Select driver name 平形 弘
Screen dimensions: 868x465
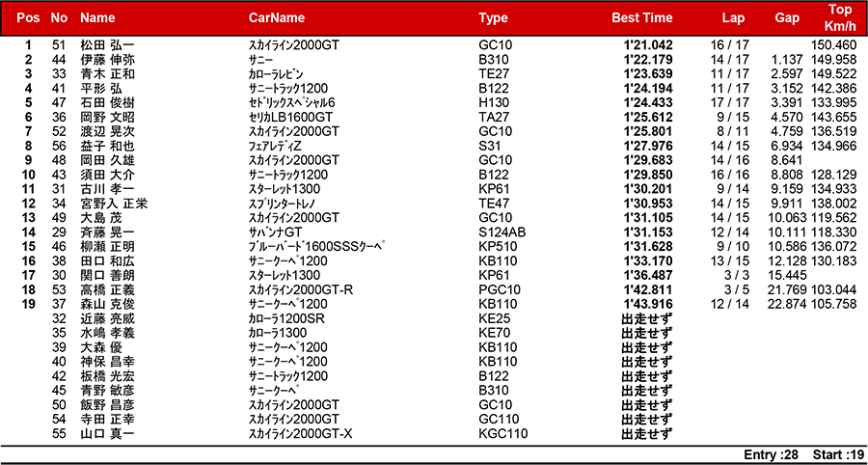[101, 89]
